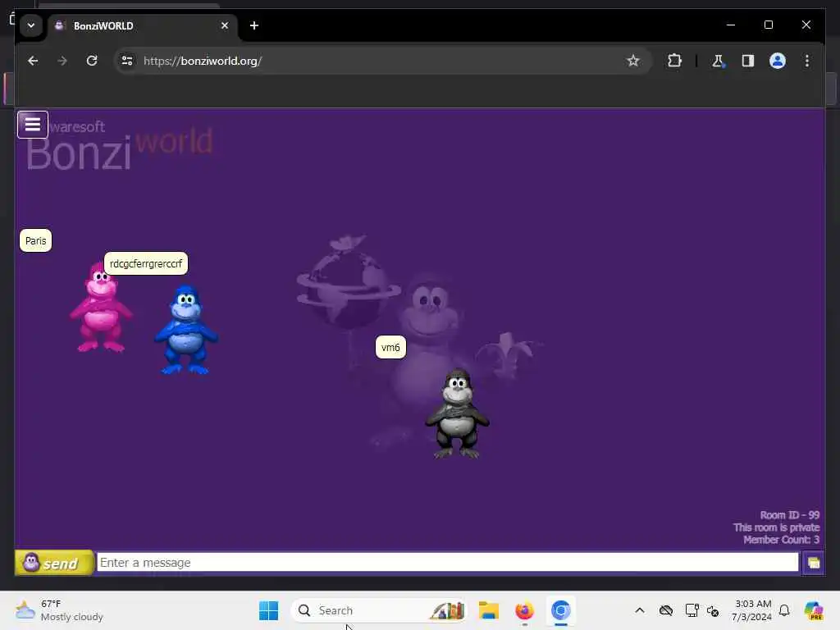Show hidden system tray icons
The height and width of the screenshot is (630, 840).
pyautogui.click(x=640, y=610)
